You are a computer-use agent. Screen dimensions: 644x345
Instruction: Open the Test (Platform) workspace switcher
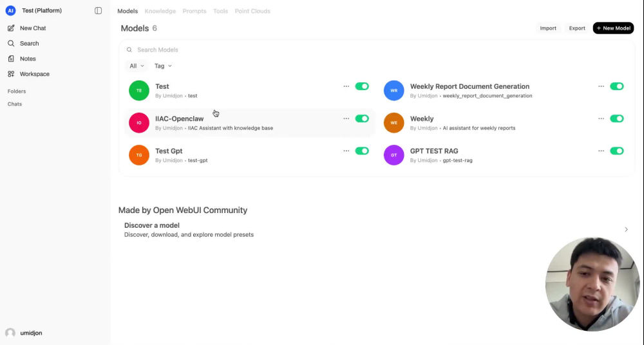(x=42, y=11)
